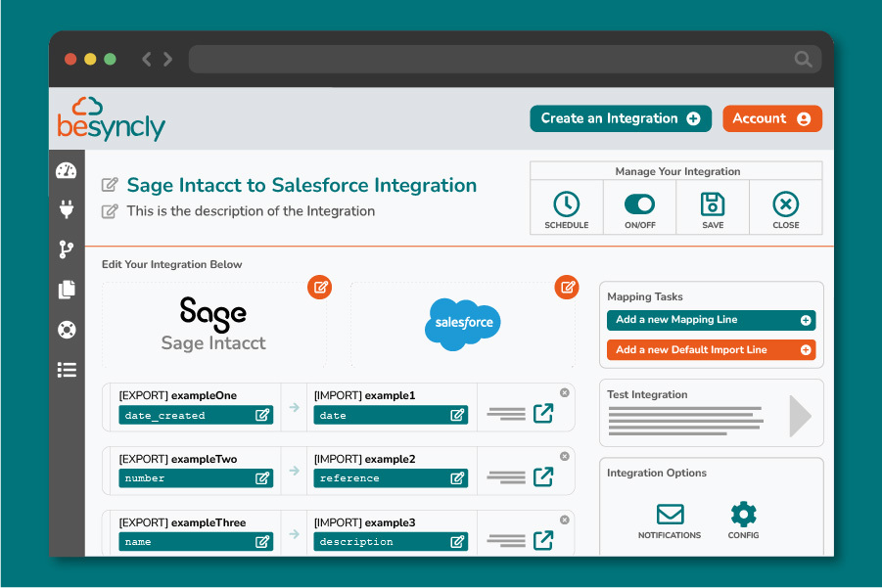Remove the exampleTwo mapping line
The height and width of the screenshot is (588, 882).
[x=564, y=456]
